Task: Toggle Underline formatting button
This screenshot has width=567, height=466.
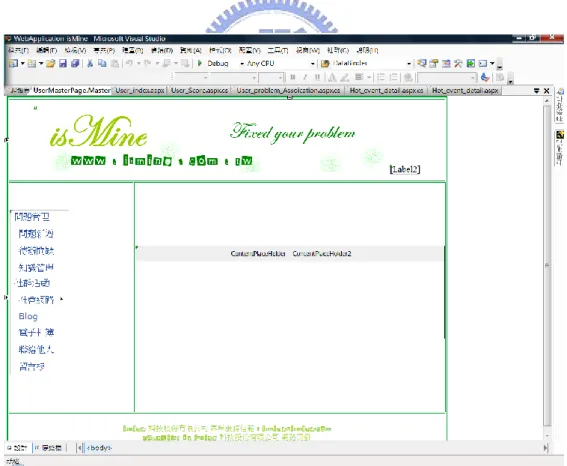Action: click(317, 77)
